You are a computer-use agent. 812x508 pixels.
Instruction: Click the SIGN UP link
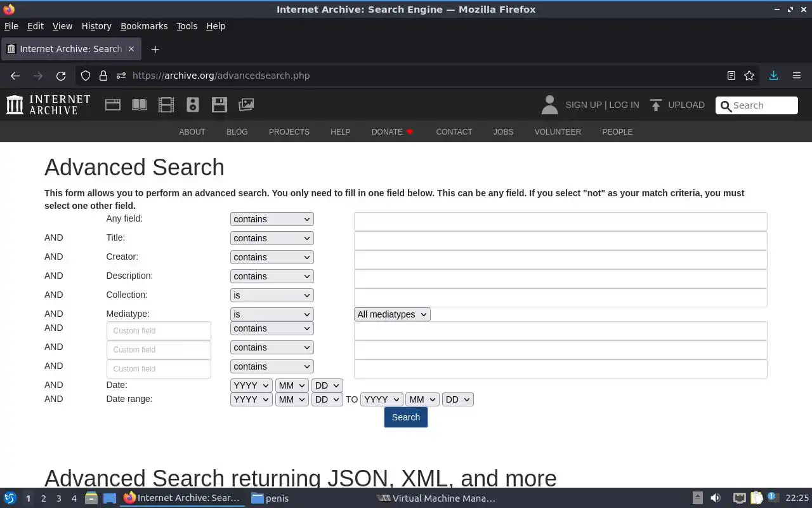click(x=584, y=105)
